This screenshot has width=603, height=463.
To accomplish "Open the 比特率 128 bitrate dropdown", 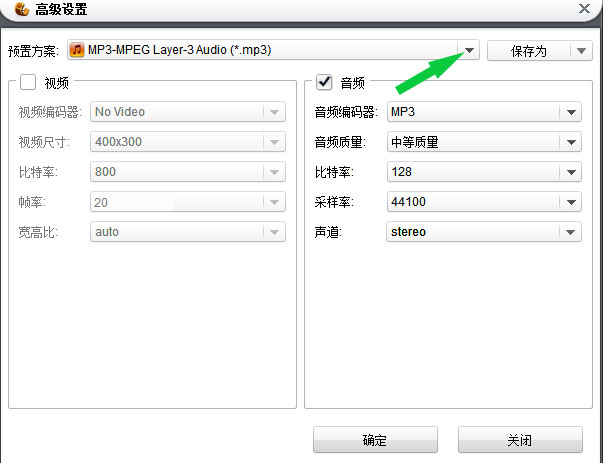I will click(x=571, y=172).
